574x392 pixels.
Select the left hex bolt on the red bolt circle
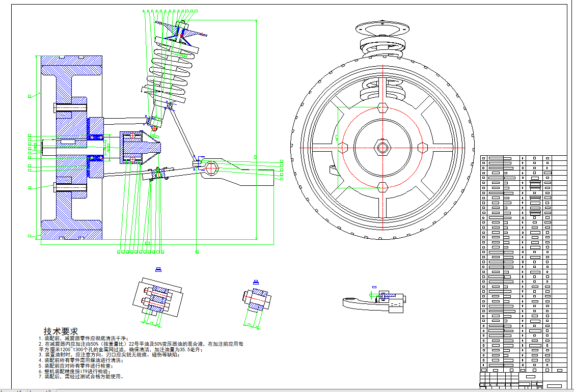click(x=343, y=148)
